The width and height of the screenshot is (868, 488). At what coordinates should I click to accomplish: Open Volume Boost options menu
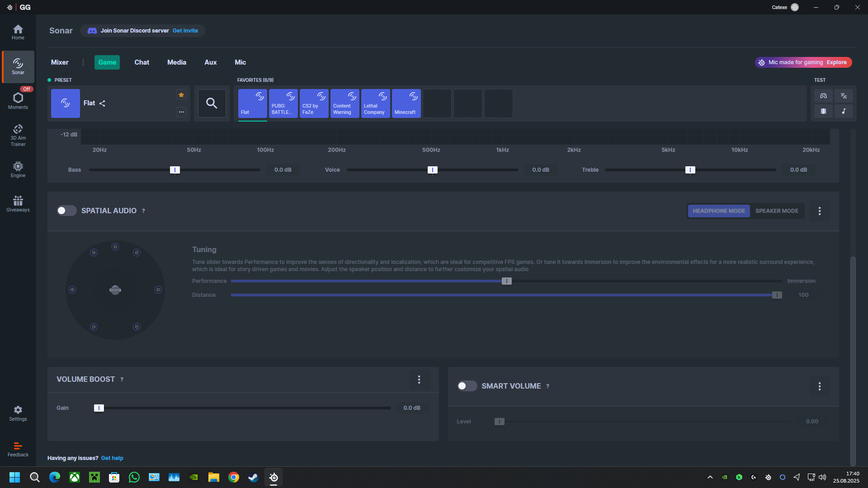pos(419,380)
